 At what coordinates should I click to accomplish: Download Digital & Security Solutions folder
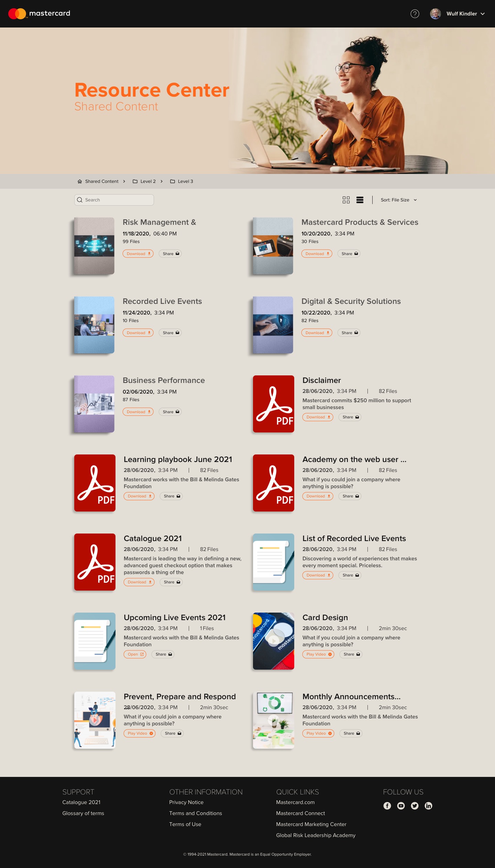point(317,333)
